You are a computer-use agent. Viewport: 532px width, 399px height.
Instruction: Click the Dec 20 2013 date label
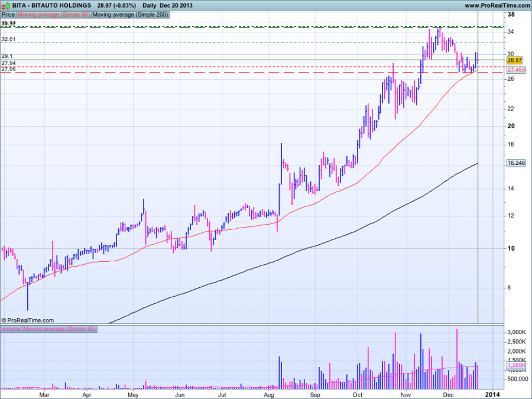click(176, 5)
